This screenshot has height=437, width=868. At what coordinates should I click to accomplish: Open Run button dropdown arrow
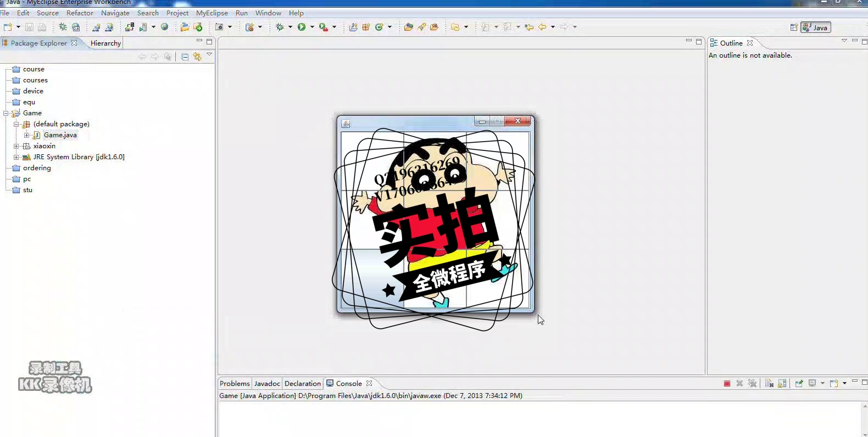[312, 27]
